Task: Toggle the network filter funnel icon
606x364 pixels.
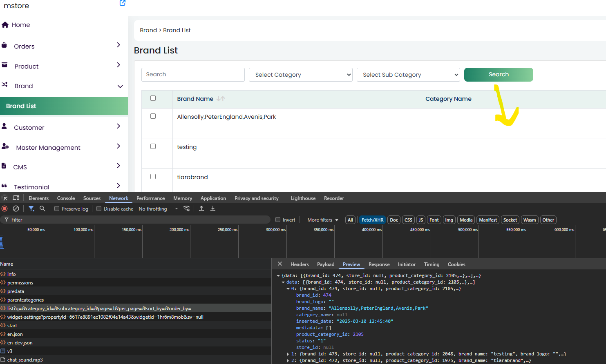Action: [31, 209]
